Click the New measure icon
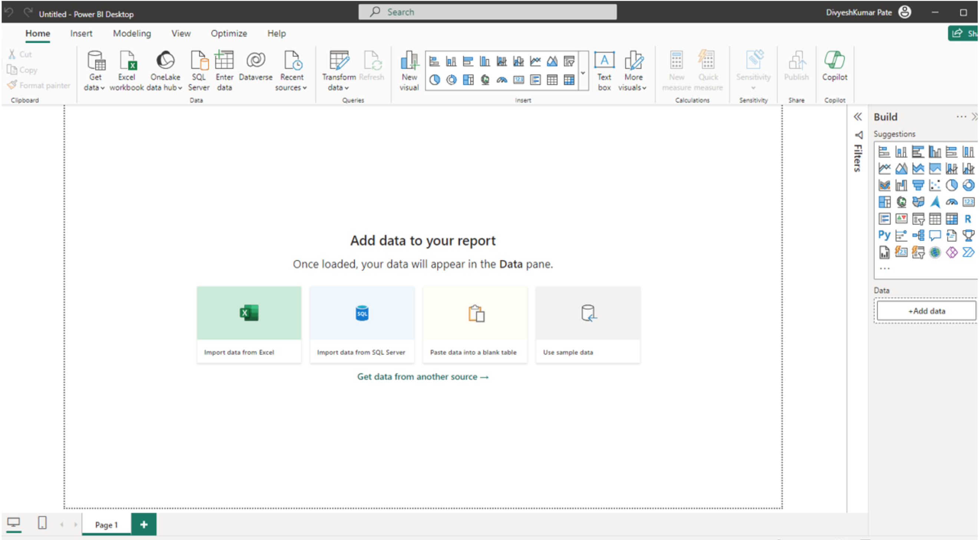Viewport: 980px width, 540px height. pos(676,60)
